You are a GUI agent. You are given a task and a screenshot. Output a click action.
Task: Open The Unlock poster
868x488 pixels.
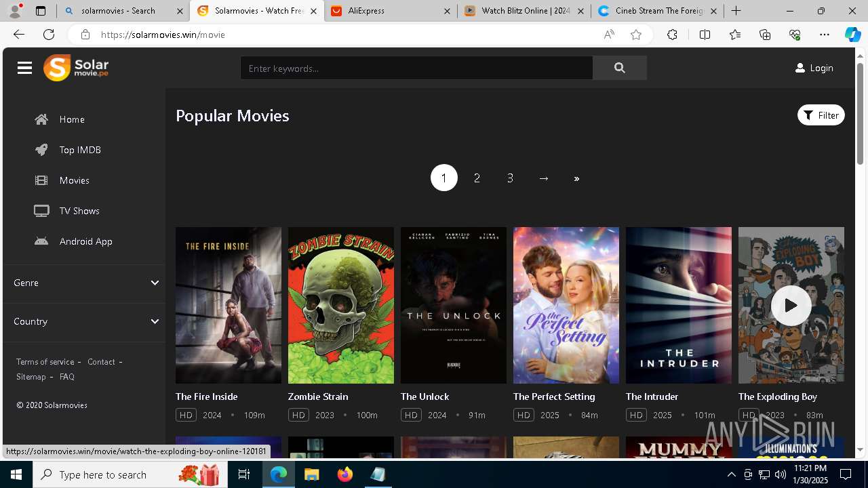coord(454,305)
